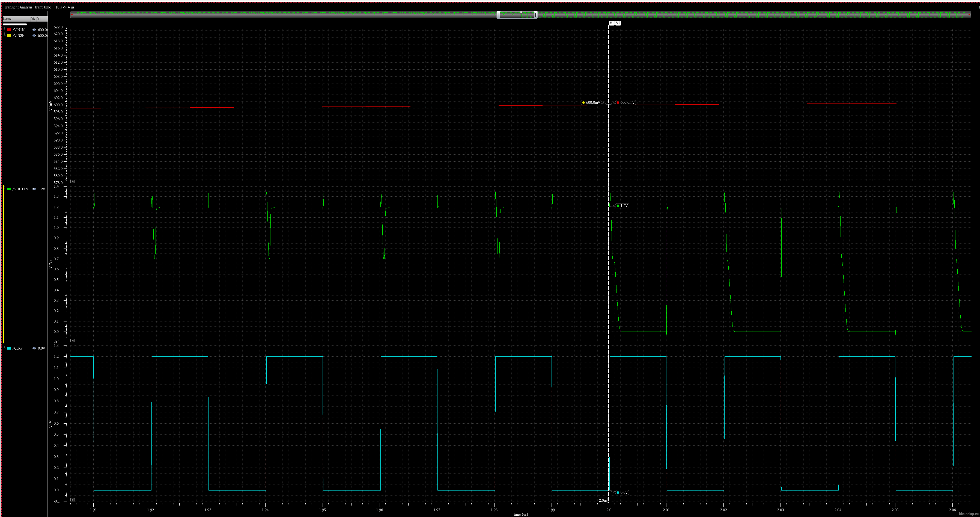Select the V1 vertical marker label
This screenshot has width=980, height=517.
click(x=611, y=23)
